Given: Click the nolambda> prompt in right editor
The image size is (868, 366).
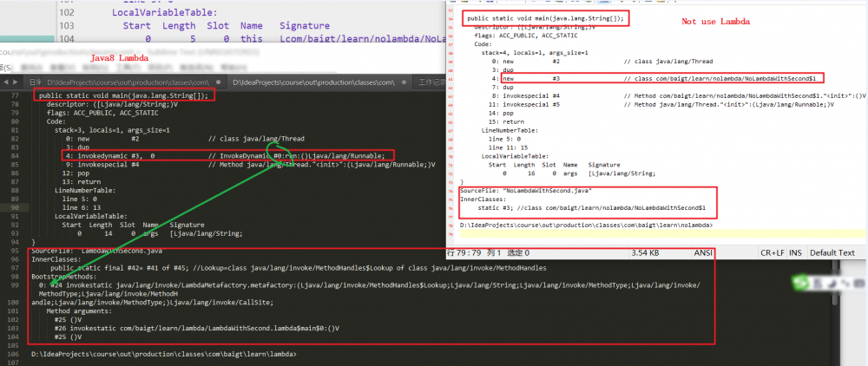Looking at the screenshot, I should [x=586, y=225].
